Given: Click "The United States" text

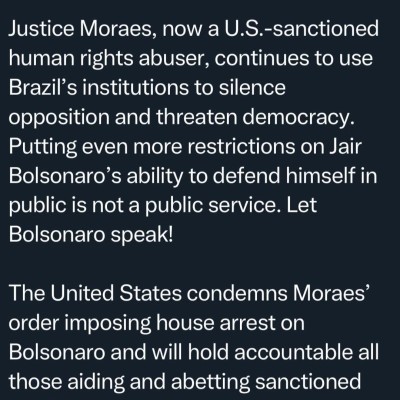Looking at the screenshot, I should pos(95,293).
